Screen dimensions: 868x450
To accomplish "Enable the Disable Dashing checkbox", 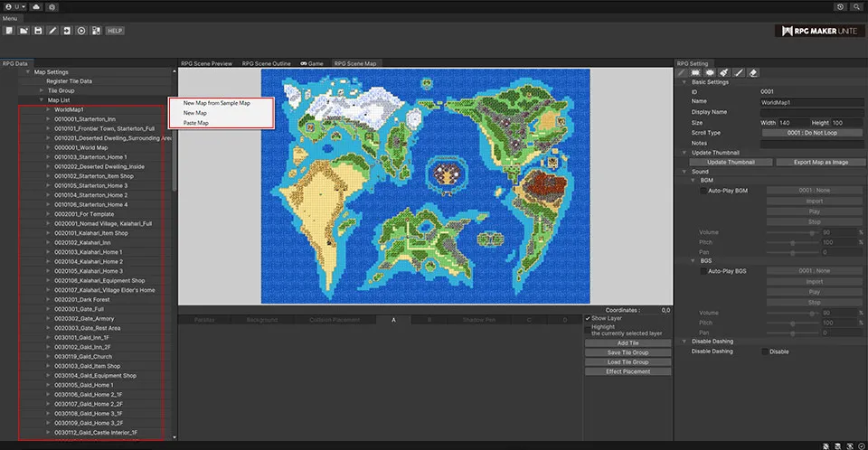I will pos(765,352).
